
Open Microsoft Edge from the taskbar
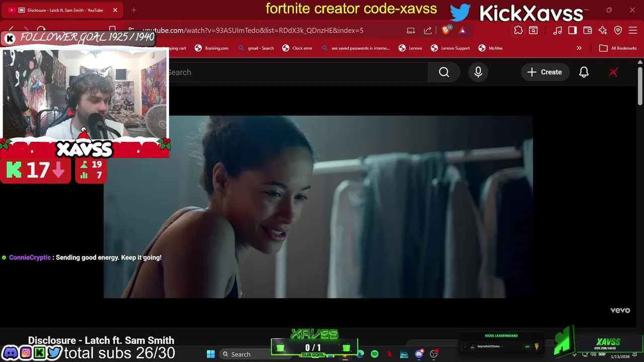(360, 354)
